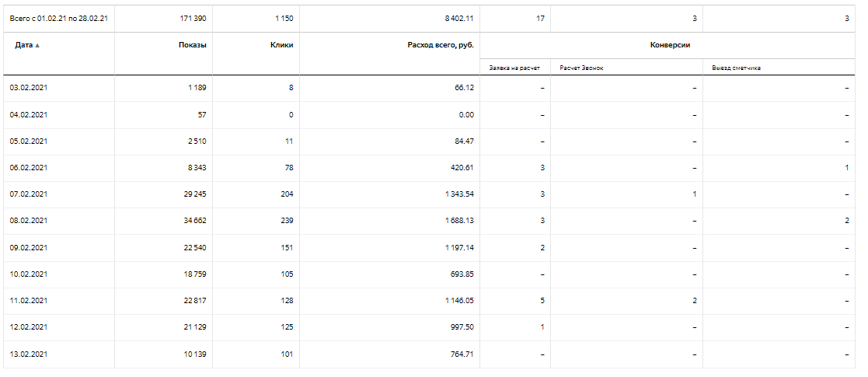Click clicks value 239
Screen dimensions: 868x377
[287, 220]
